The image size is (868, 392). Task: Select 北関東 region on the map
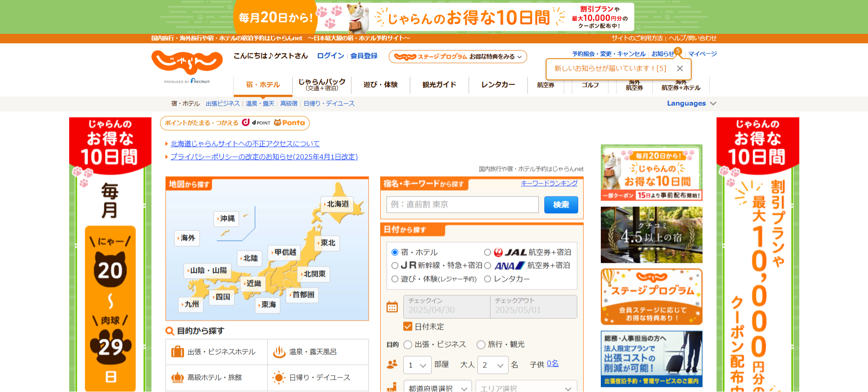314,274
